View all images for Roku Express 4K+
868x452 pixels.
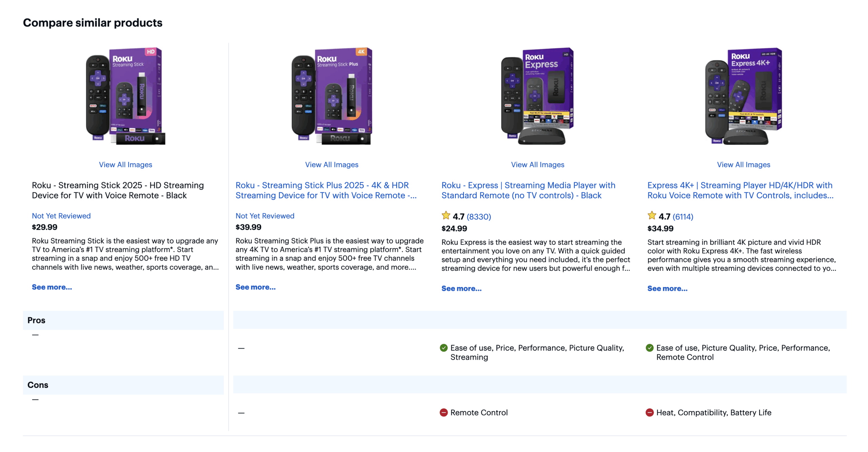pyautogui.click(x=743, y=165)
